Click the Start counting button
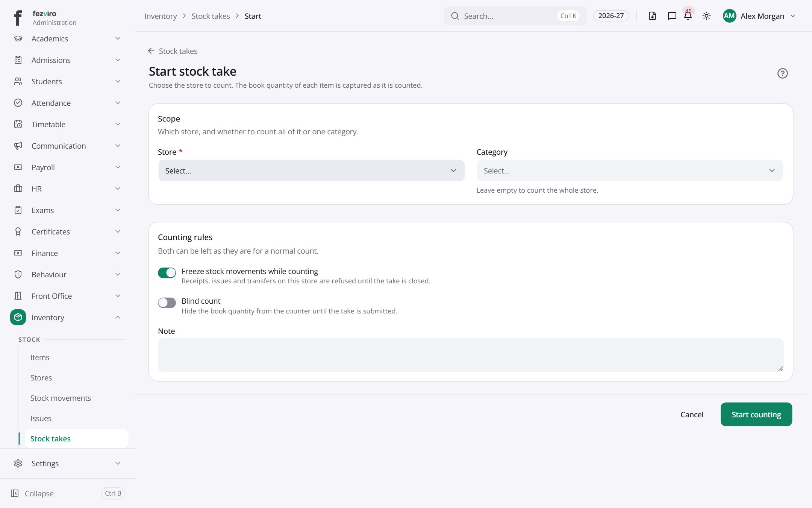The width and height of the screenshot is (812, 508). [x=756, y=414]
